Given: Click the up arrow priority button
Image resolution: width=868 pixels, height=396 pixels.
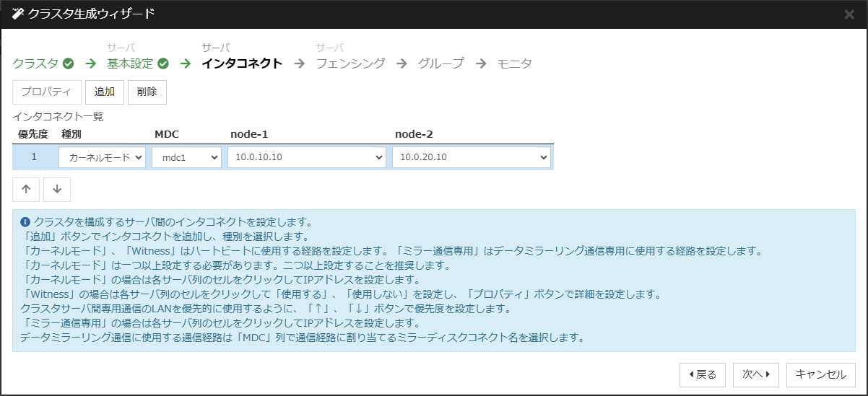Looking at the screenshot, I should point(26,189).
